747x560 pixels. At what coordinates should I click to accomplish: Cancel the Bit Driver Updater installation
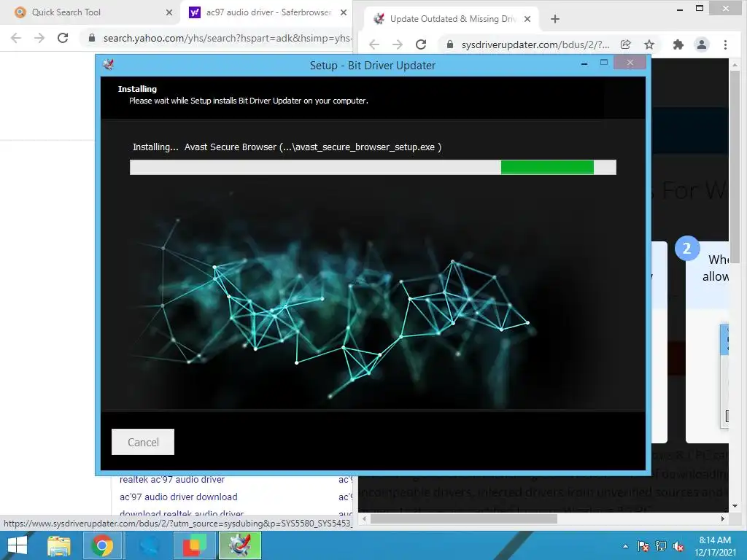click(143, 442)
